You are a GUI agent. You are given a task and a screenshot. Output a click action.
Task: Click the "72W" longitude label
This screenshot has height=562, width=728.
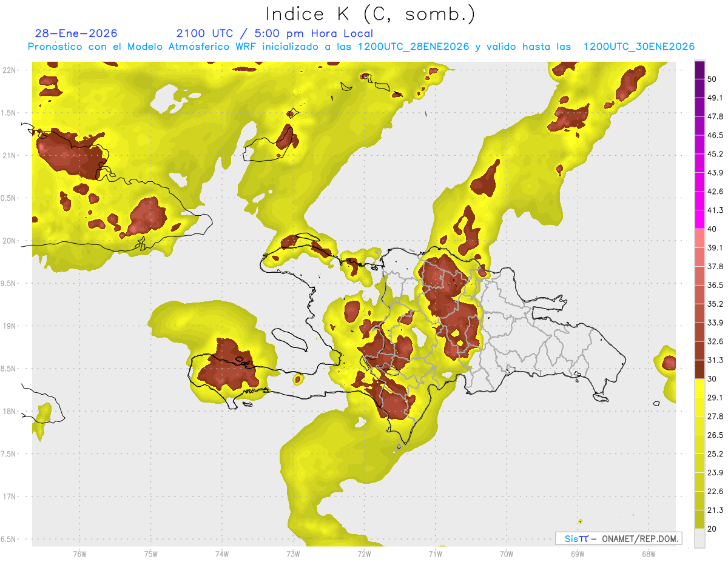tap(364, 554)
